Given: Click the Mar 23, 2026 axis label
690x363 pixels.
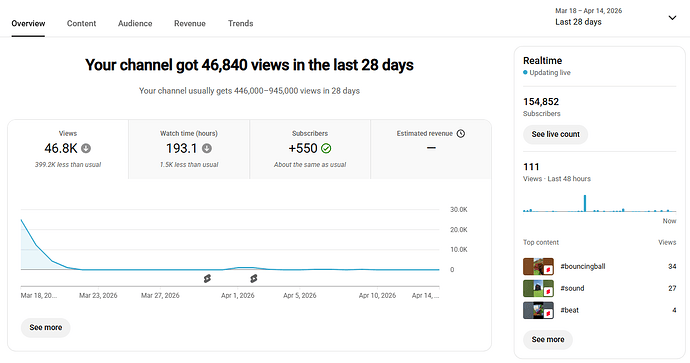Looking at the screenshot, I should 98,296.
